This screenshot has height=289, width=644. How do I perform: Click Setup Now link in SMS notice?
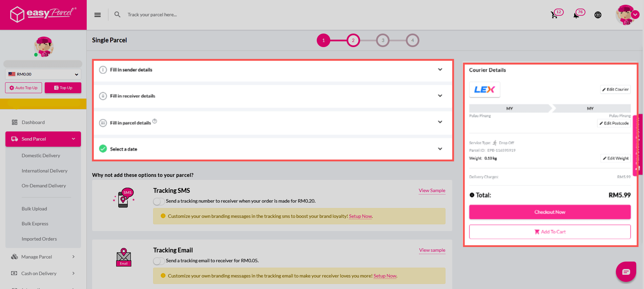tap(360, 216)
